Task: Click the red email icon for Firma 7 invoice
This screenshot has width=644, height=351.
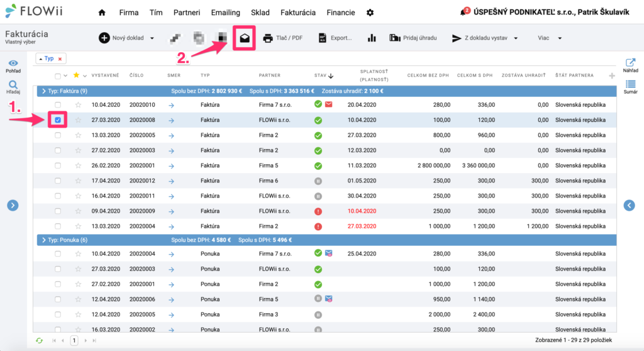Action: pyautogui.click(x=328, y=104)
